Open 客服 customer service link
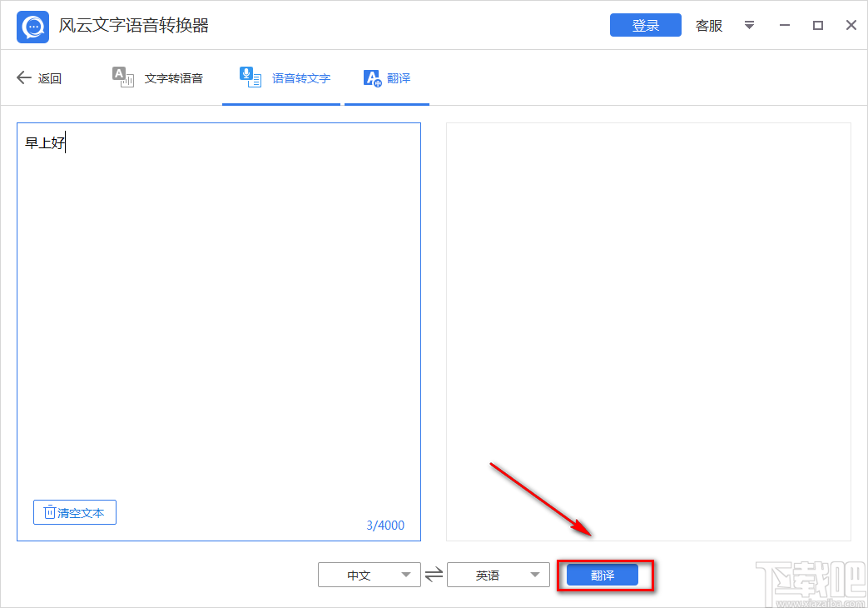The width and height of the screenshot is (868, 608). pyautogui.click(x=709, y=26)
